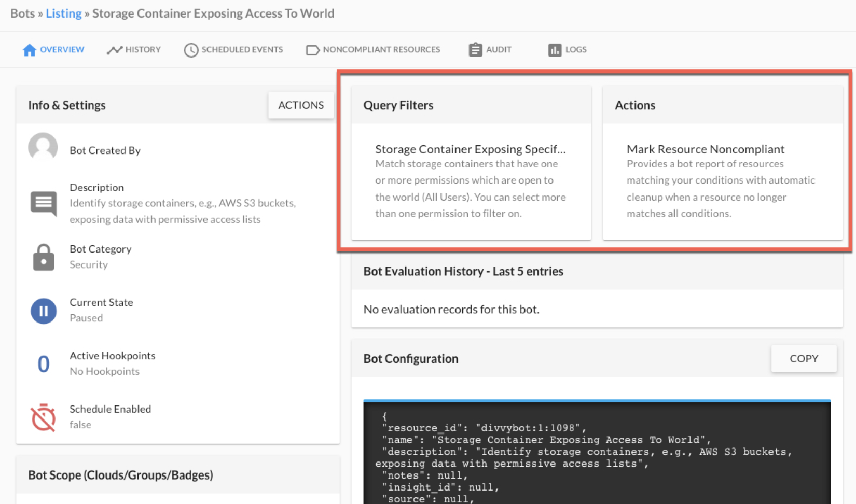Click the "source": null line in JSON
This screenshot has width=856, height=504.
tap(429, 499)
